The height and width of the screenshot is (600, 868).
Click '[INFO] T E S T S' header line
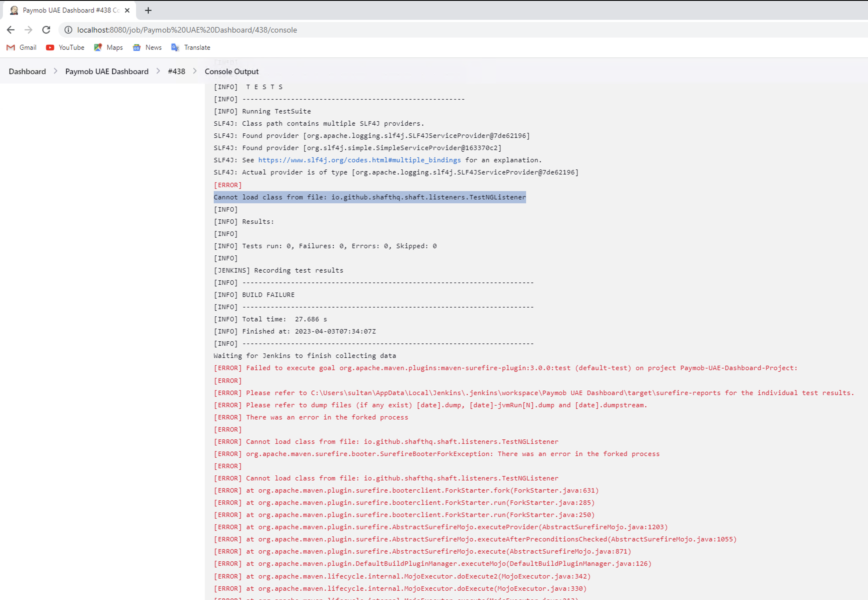(x=248, y=87)
